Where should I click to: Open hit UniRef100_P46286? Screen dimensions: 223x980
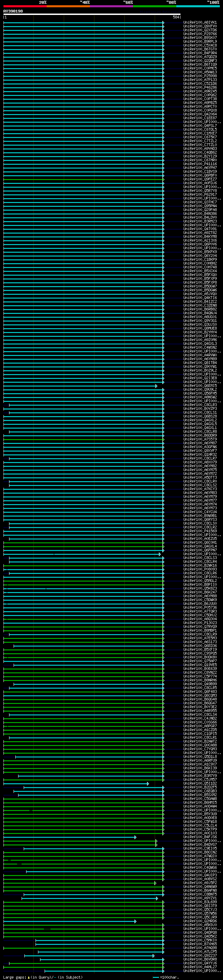click(x=200, y=88)
